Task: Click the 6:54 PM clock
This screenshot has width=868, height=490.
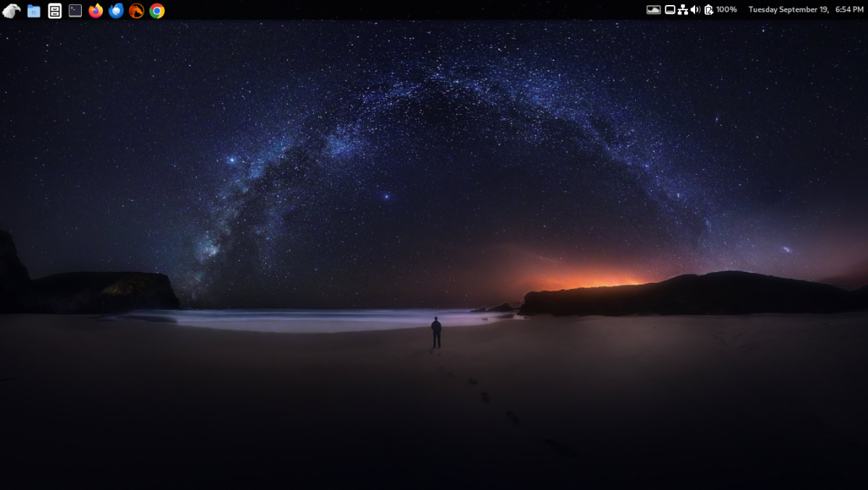Action: (849, 10)
